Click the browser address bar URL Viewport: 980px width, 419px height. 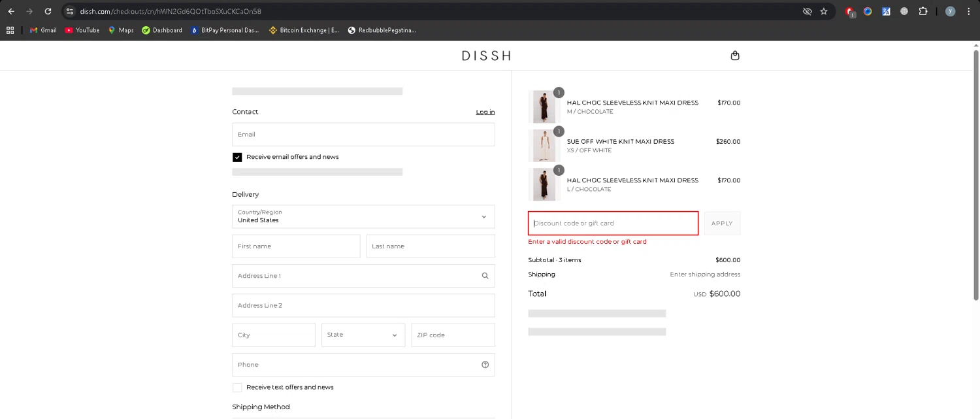(x=171, y=11)
